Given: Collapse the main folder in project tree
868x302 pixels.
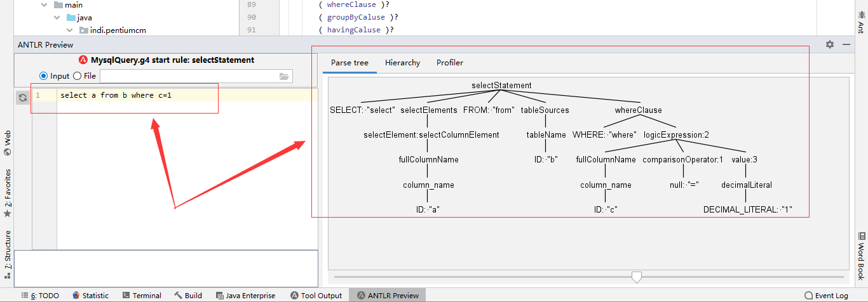Looking at the screenshot, I should pos(44,5).
